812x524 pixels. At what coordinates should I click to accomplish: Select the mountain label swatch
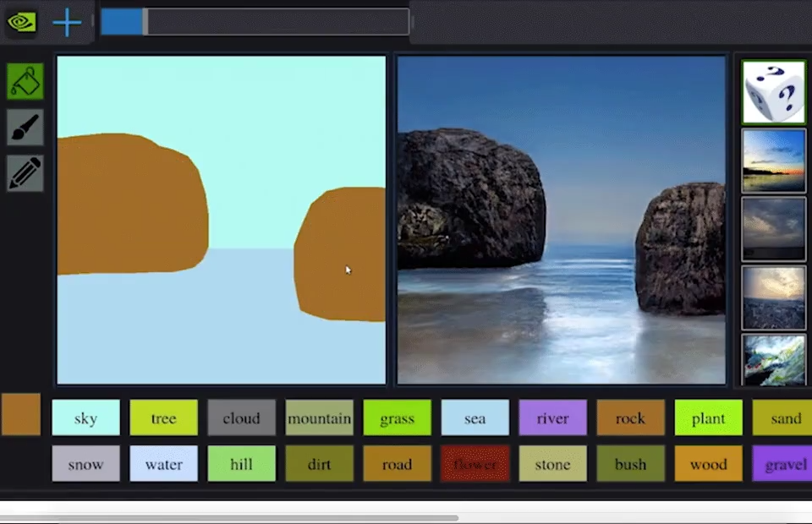[320, 418]
